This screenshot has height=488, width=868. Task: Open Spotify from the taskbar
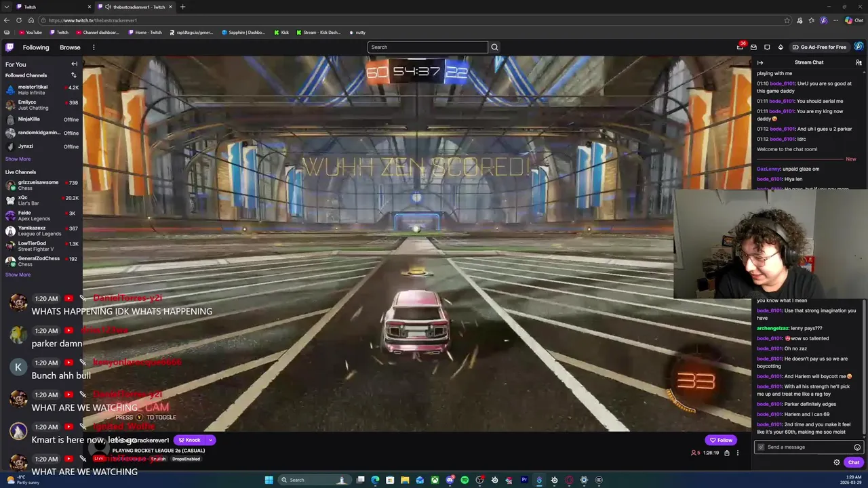(465, 480)
